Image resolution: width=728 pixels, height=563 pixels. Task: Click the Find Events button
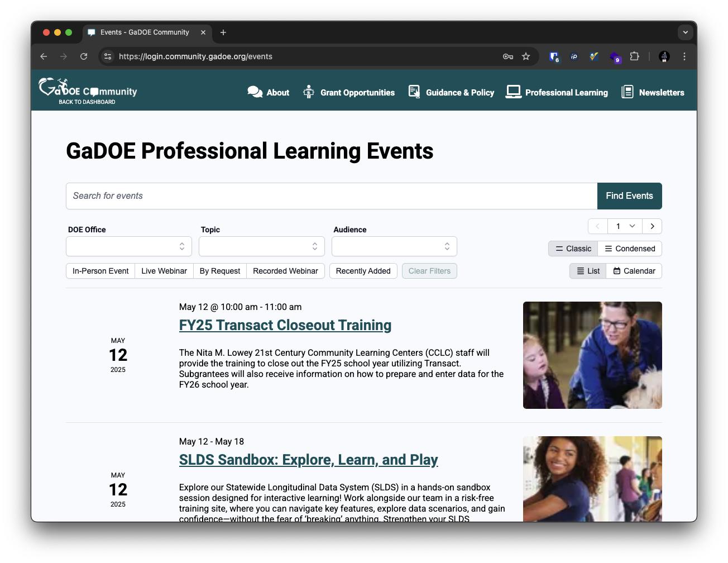click(x=629, y=196)
